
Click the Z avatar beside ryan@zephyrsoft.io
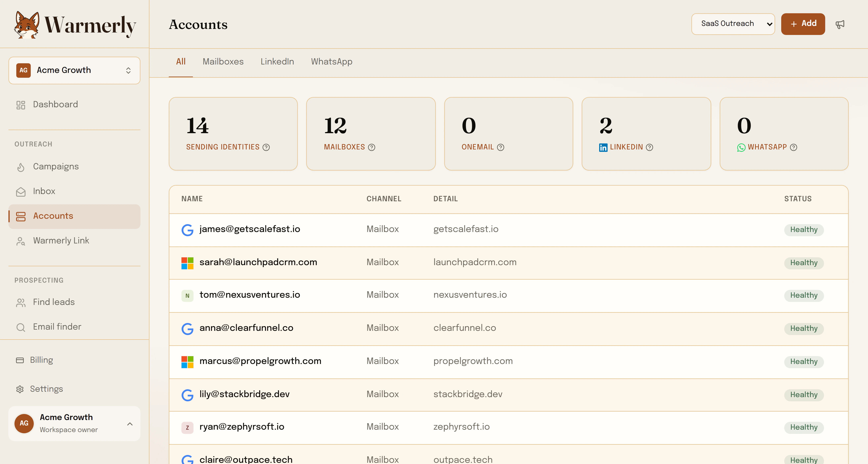[187, 428]
